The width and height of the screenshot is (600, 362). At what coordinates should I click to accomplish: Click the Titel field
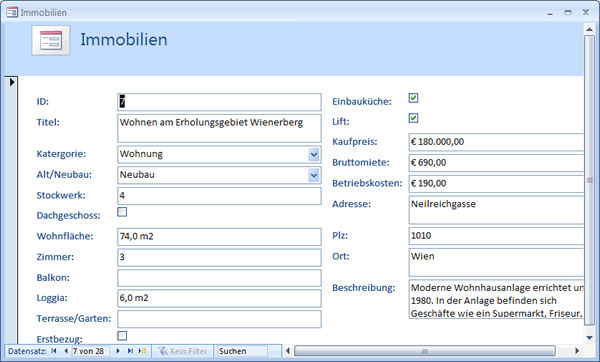coord(219,129)
